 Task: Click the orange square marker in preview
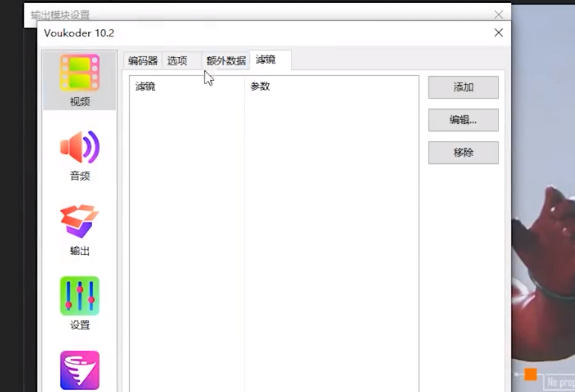coord(530,375)
